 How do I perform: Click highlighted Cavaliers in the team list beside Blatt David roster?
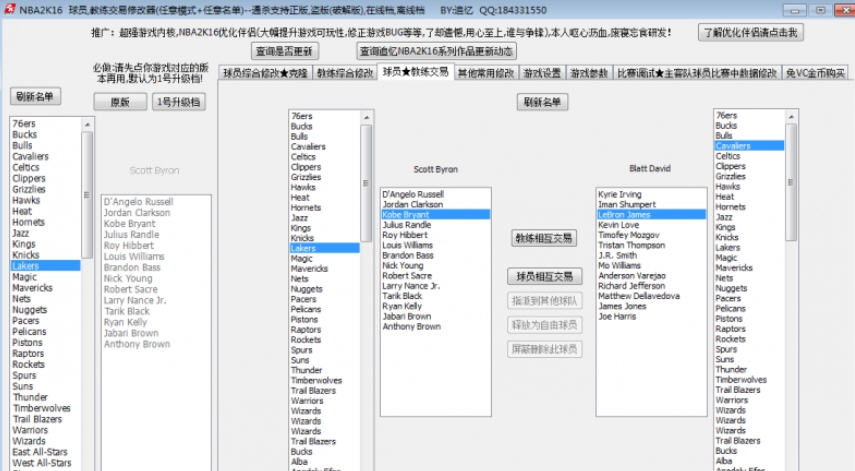(749, 146)
